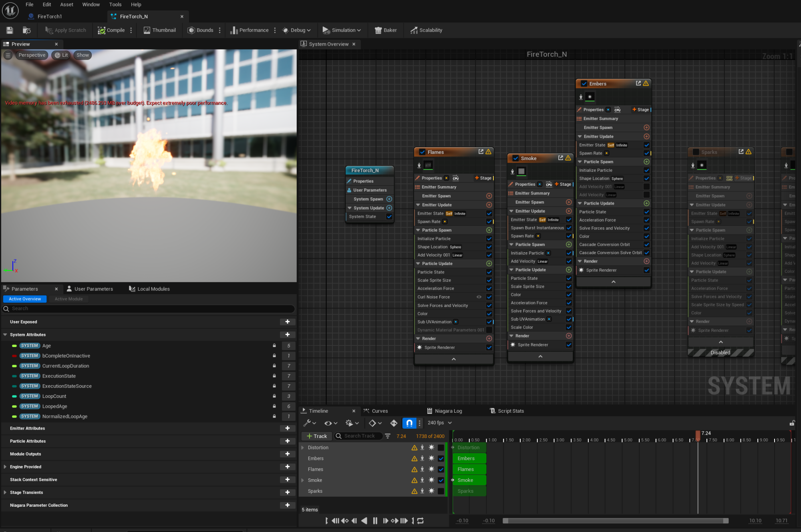The width and height of the screenshot is (801, 532).
Task: Click the Save icon in toolbar
Action: (x=10, y=30)
